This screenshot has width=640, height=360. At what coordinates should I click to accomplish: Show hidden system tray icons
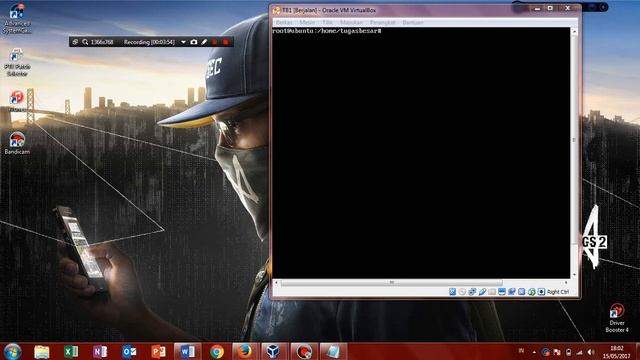[x=534, y=352]
